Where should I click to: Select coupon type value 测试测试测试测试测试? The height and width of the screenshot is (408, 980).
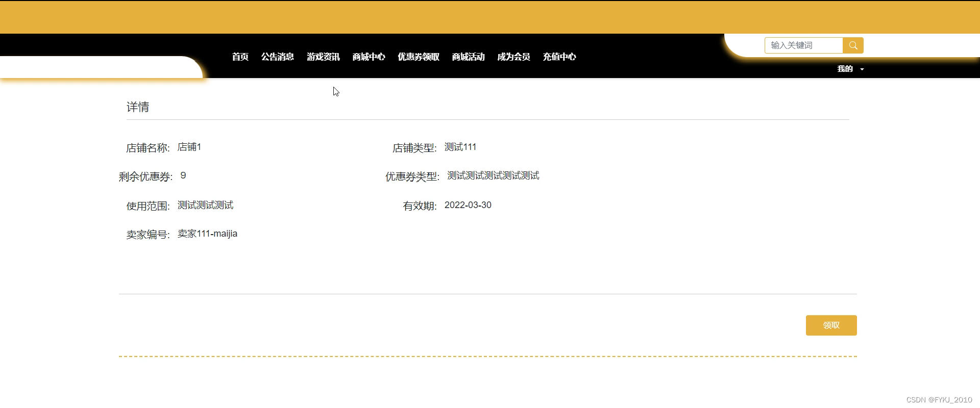coord(493,175)
